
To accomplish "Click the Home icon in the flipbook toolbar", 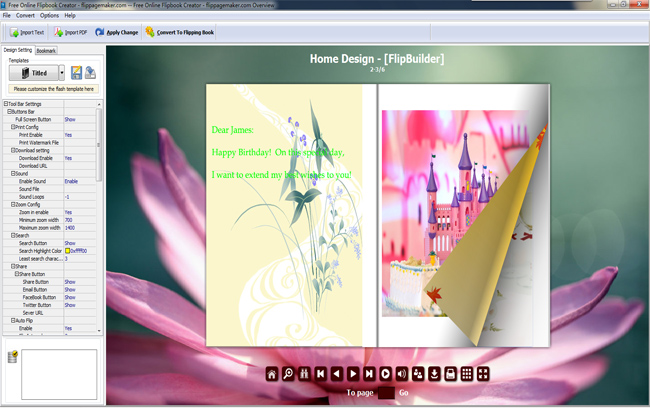I will (272, 374).
